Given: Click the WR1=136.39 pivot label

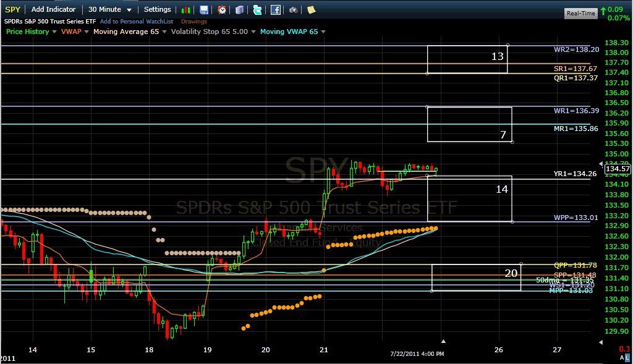Looking at the screenshot, I should pos(577,111).
